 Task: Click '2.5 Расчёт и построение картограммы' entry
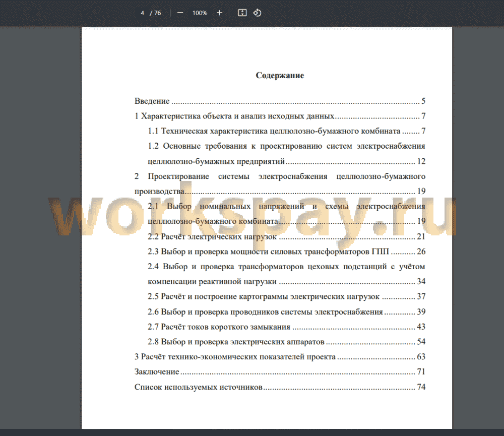pos(286,296)
